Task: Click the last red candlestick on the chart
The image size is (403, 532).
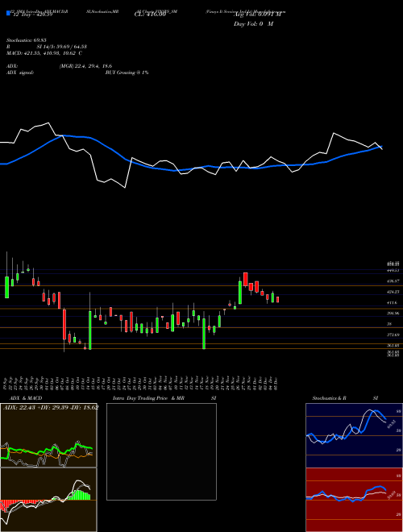Action: tap(278, 300)
